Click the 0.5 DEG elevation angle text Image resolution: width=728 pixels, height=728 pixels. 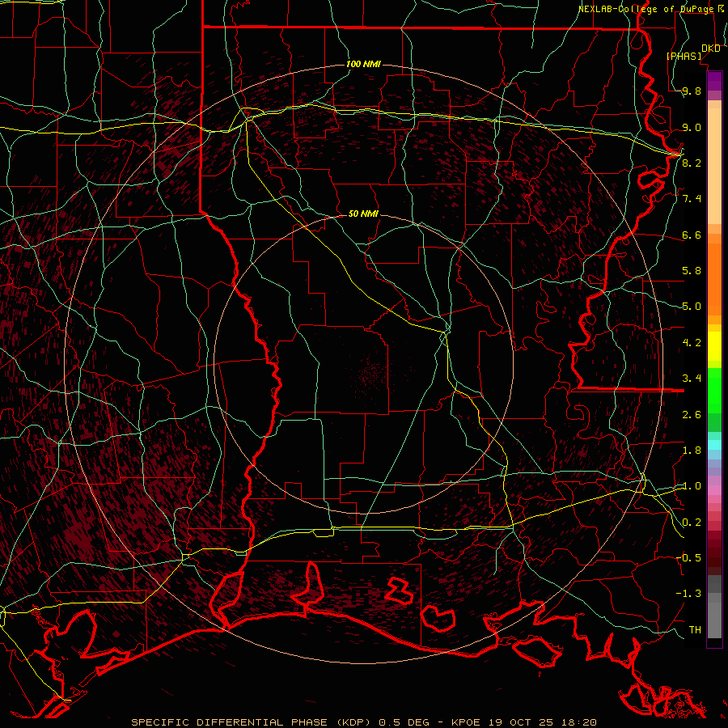pyautogui.click(x=404, y=722)
